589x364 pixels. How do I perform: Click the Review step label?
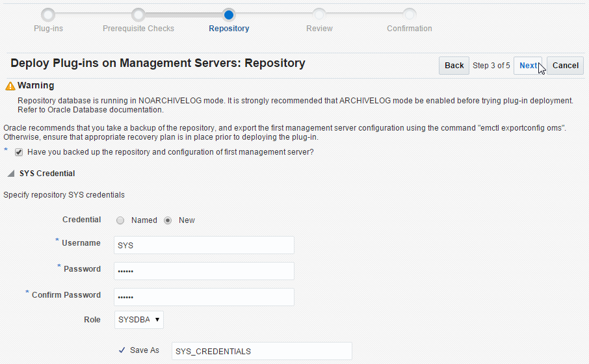319,29
